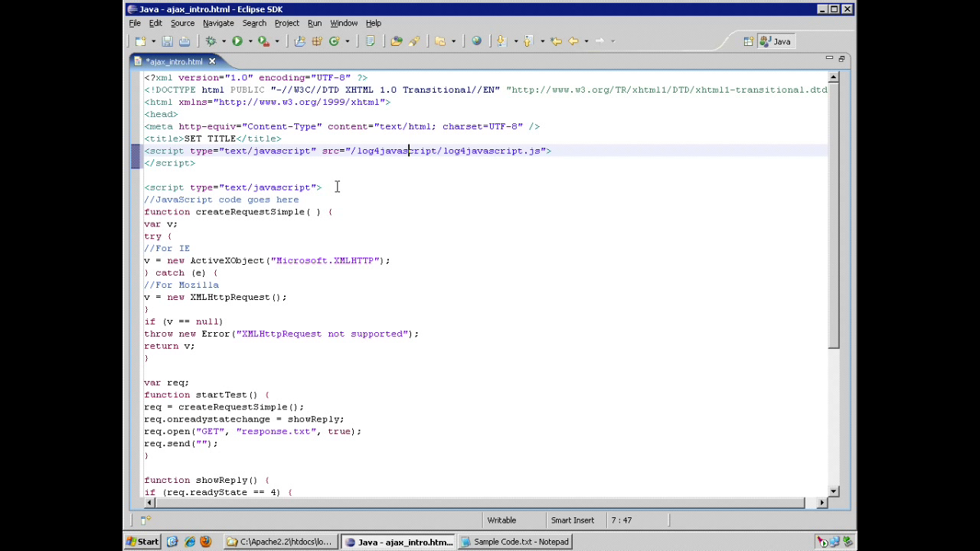Click the 'var req;' code line
Viewport: 980px width, 551px height.
(166, 383)
